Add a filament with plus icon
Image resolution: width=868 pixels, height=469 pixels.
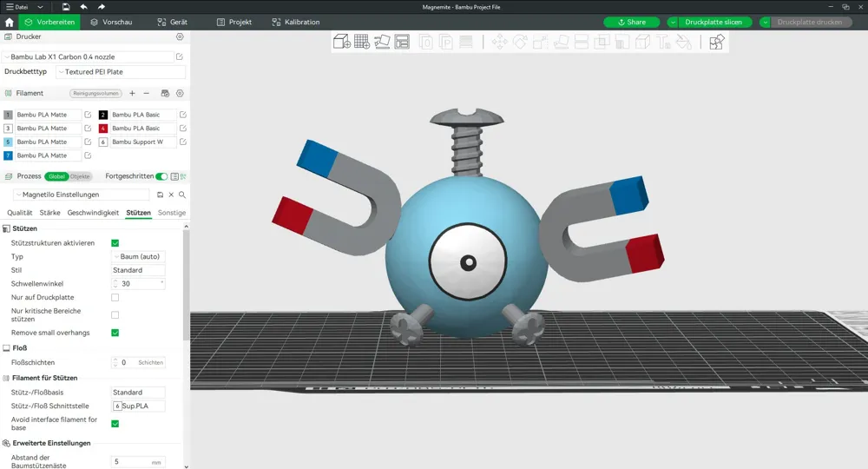tap(132, 93)
